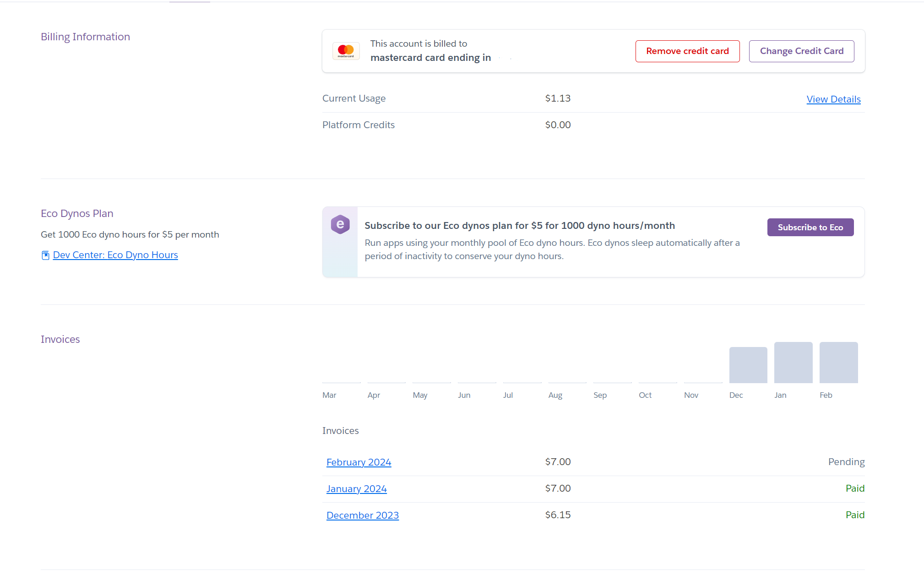Open Dev Center: Eco Dyno Hours link
Screen dimensions: 924x580
115,255
